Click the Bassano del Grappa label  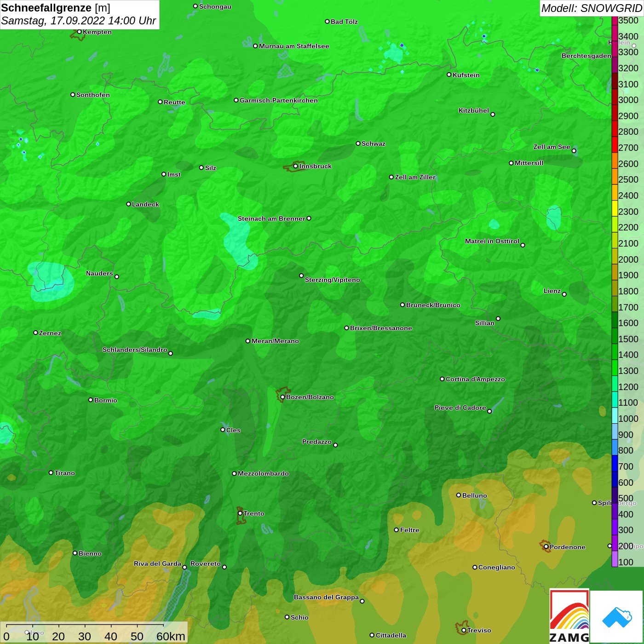[x=327, y=597]
